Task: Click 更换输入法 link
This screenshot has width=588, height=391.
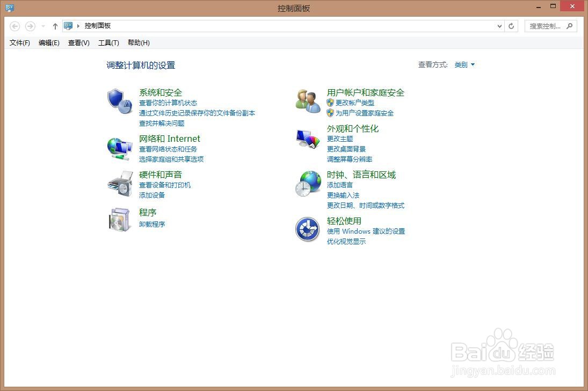Action: click(x=343, y=195)
